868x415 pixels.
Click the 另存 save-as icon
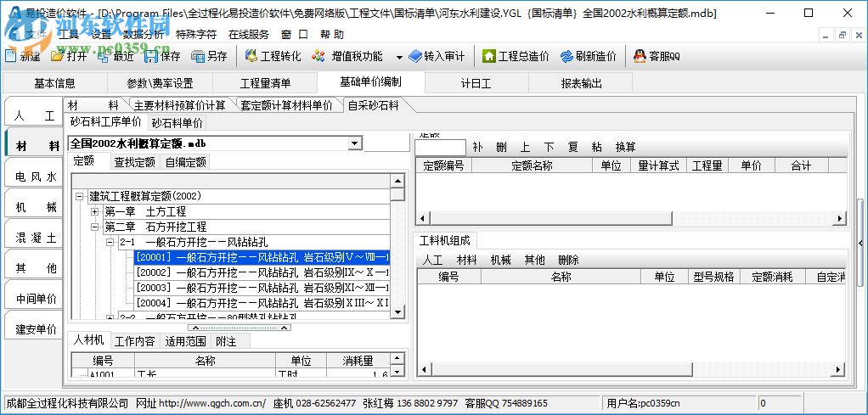[198, 56]
